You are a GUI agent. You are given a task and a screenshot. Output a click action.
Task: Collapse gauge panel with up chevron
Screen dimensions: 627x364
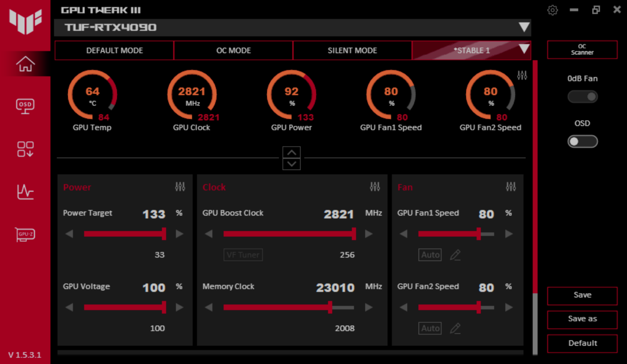tap(292, 152)
